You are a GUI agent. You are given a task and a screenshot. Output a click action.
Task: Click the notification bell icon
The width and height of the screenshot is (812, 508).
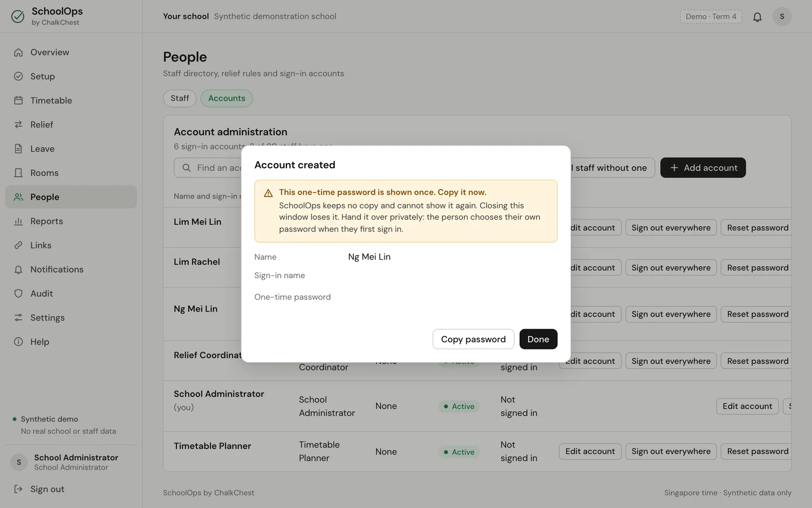(757, 17)
